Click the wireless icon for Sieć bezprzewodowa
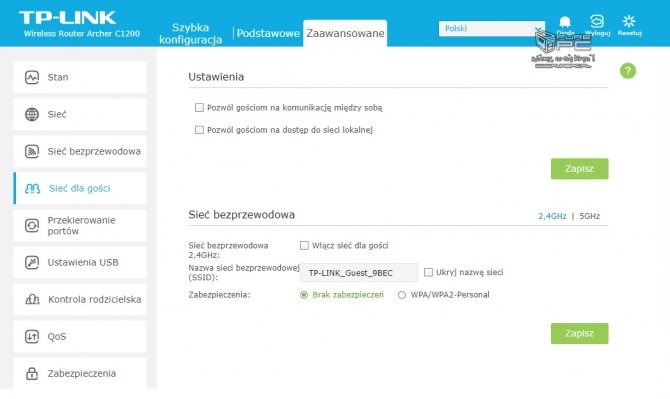 (32, 151)
